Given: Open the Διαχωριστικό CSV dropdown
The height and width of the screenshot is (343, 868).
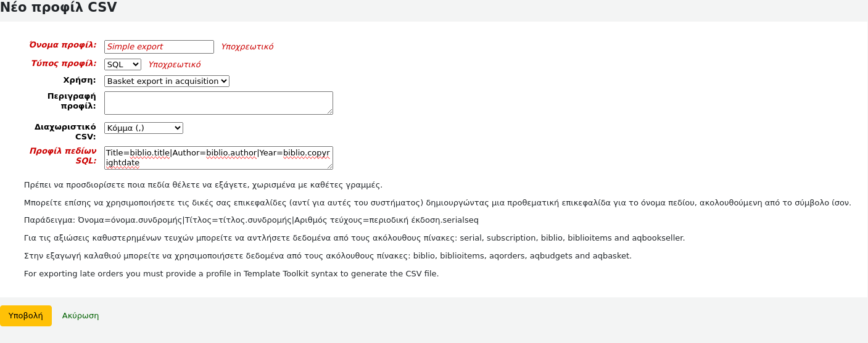Looking at the screenshot, I should tap(143, 128).
